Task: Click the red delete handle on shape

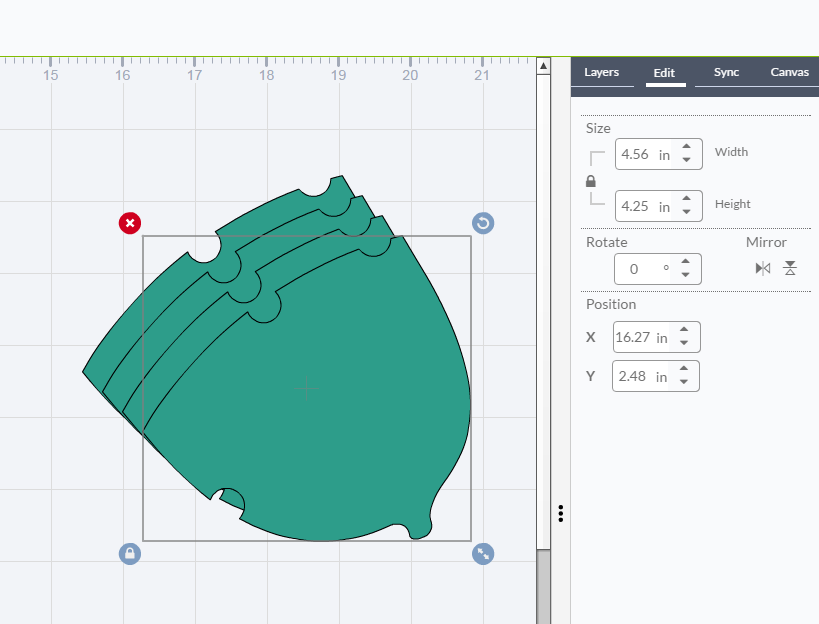Action: [130, 223]
